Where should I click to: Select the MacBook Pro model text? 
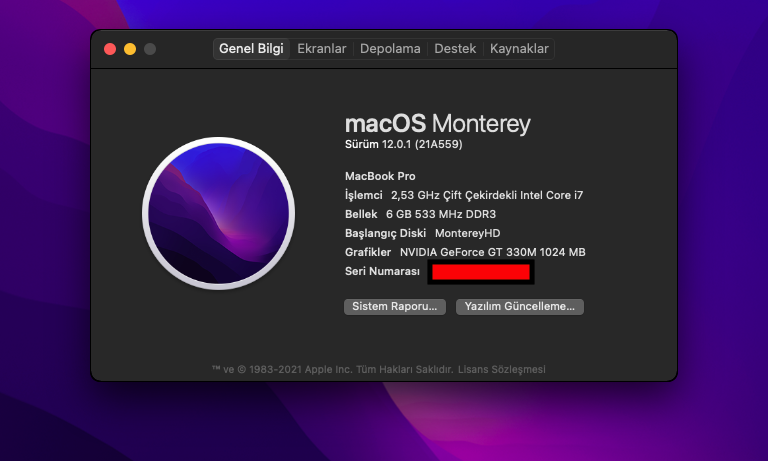pyautogui.click(x=380, y=176)
